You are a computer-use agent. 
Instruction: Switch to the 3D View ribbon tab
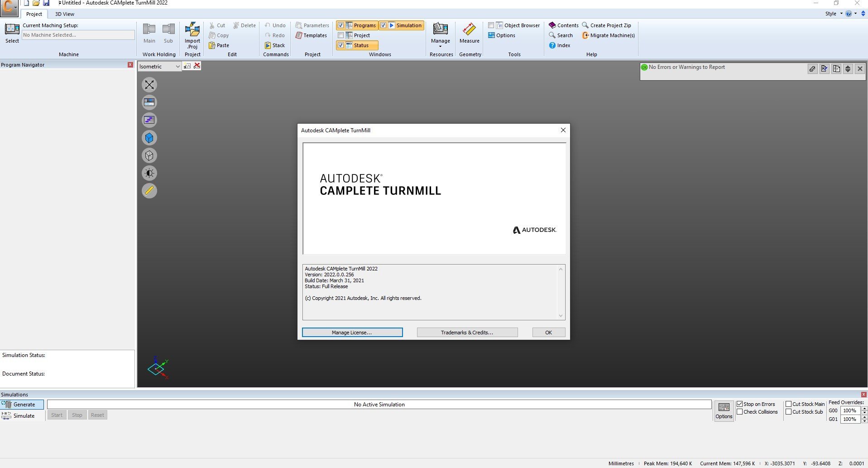pyautogui.click(x=65, y=14)
